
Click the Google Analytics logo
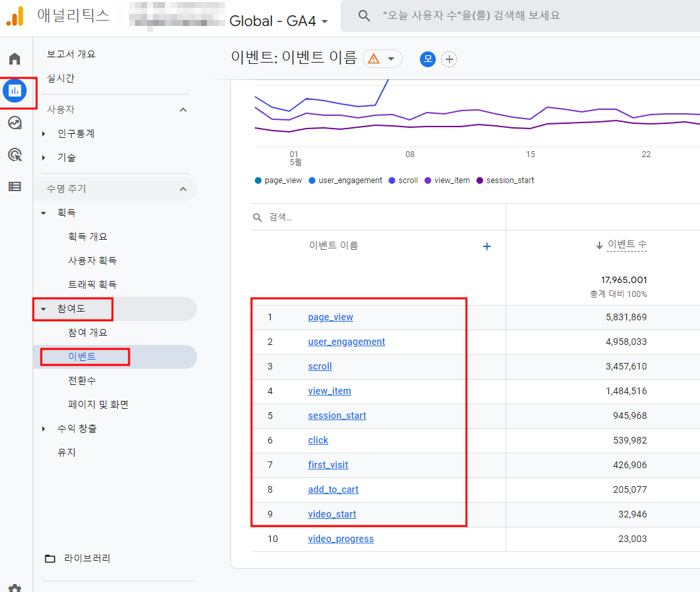coord(15,15)
